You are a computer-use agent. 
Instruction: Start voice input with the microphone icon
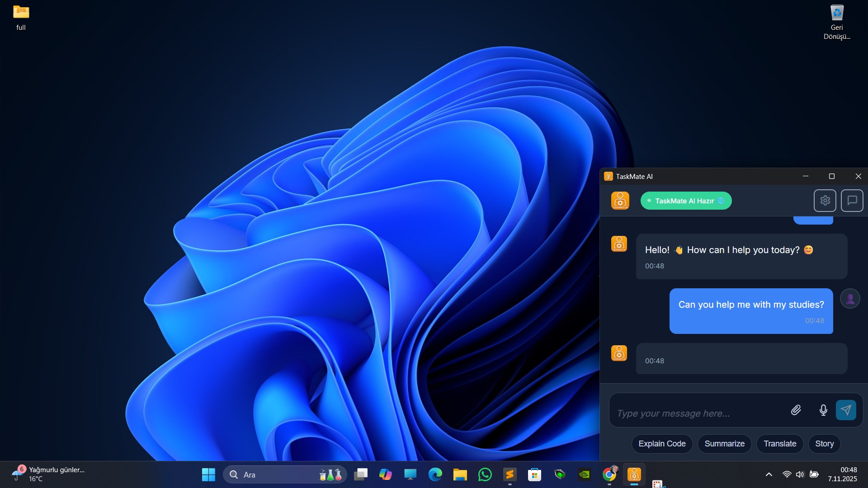823,410
